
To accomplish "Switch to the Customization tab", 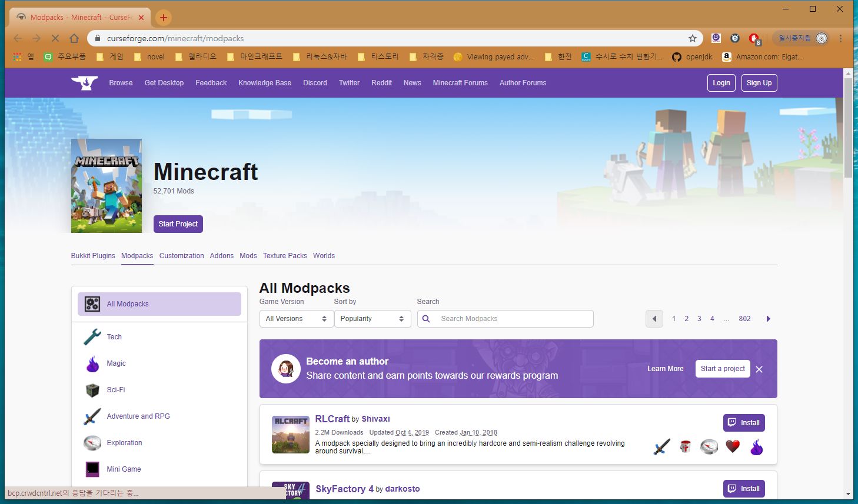I will pos(181,256).
